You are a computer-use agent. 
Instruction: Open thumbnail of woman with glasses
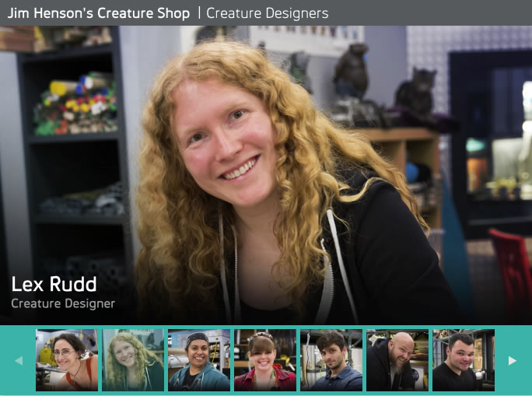tap(67, 360)
